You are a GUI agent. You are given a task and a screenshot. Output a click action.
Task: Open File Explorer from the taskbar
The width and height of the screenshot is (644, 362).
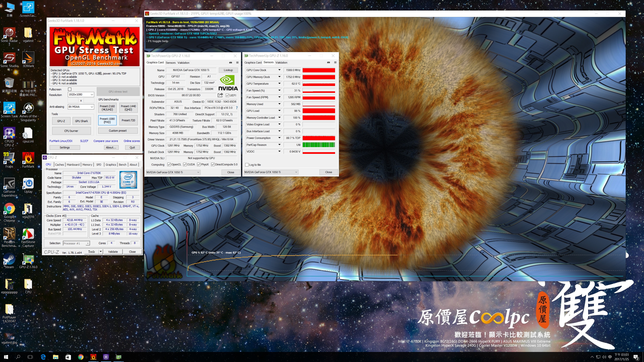[x=56, y=357]
